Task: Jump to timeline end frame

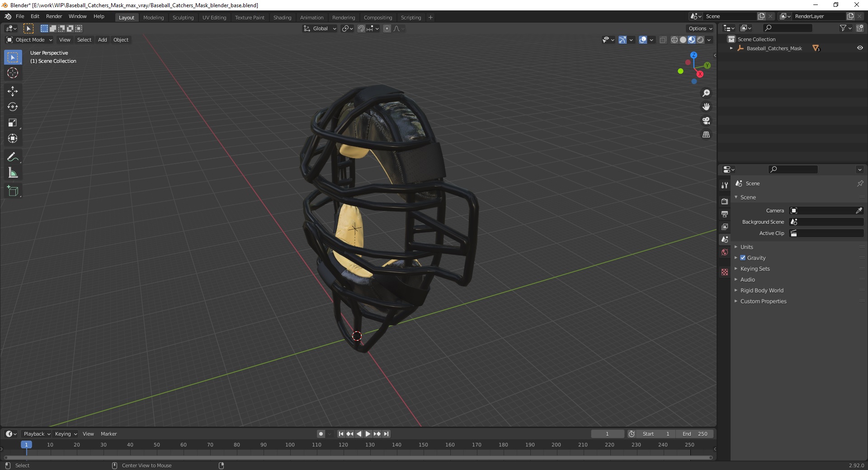Action: click(x=386, y=434)
